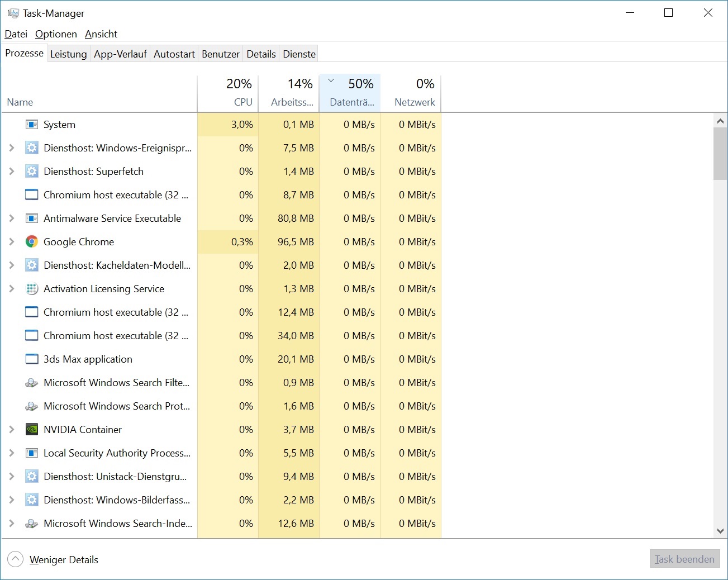
Task: Switch to the Leistung tab
Action: click(69, 54)
